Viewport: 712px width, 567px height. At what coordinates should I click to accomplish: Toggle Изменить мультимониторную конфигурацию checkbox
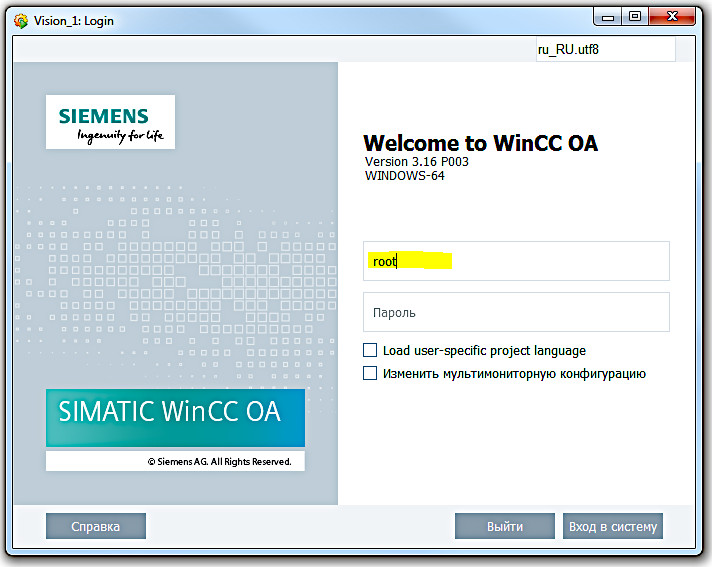point(370,373)
